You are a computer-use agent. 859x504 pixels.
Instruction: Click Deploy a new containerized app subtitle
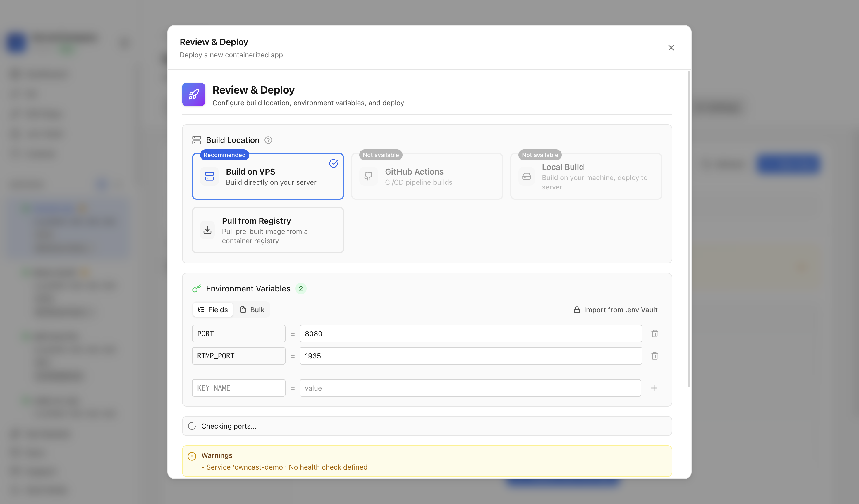pos(231,55)
